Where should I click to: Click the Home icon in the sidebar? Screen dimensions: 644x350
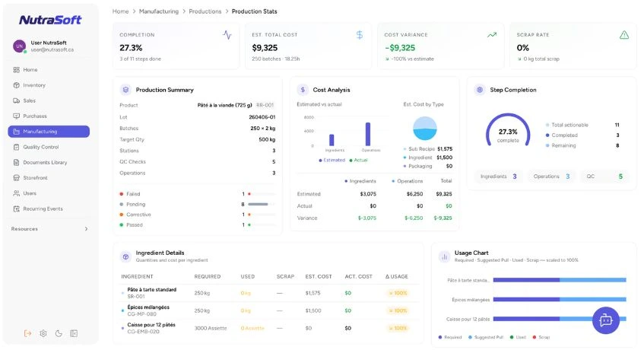coord(17,70)
